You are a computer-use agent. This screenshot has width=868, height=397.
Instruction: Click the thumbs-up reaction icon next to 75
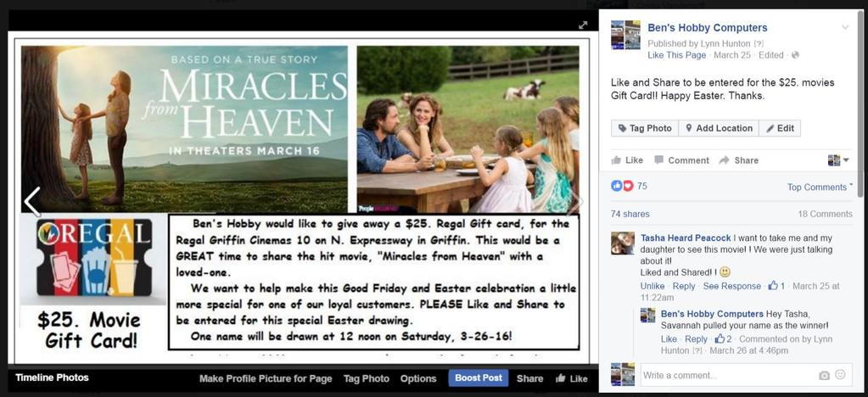point(616,186)
